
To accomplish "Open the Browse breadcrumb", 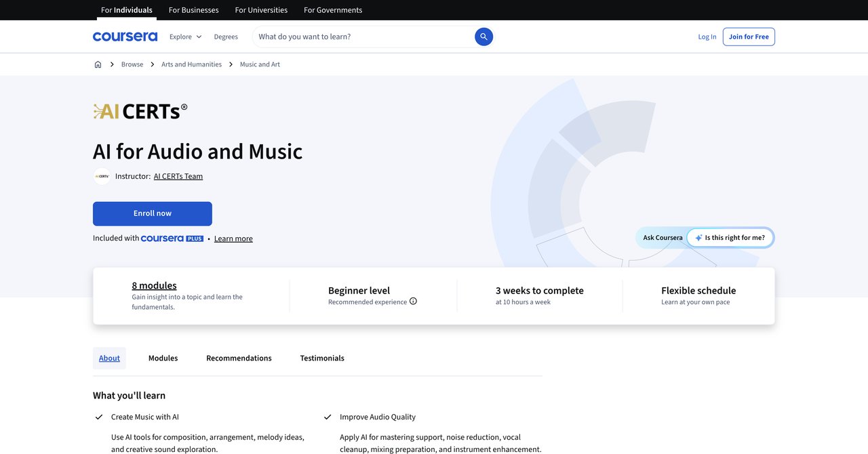I will pos(132,64).
